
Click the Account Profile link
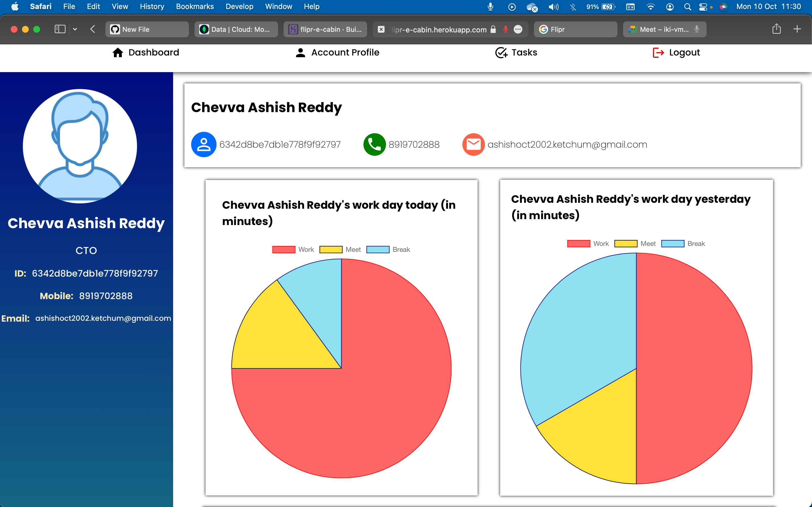(345, 53)
